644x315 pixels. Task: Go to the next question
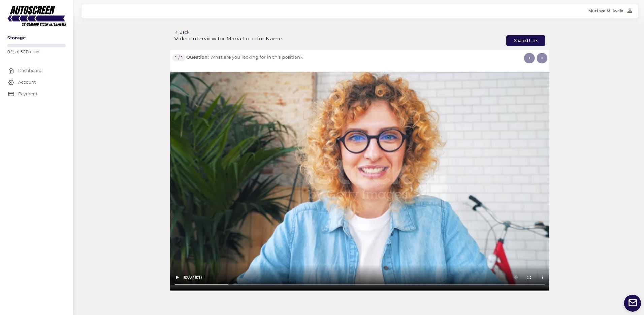542,58
